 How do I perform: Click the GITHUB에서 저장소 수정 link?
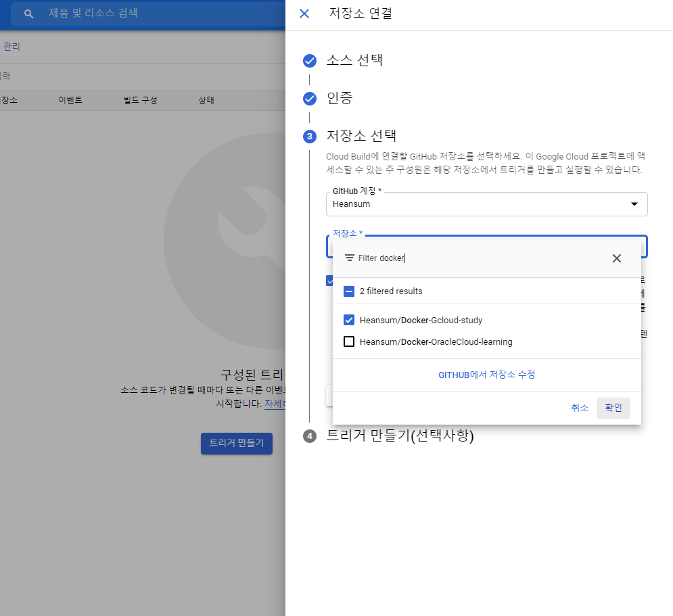click(x=487, y=375)
